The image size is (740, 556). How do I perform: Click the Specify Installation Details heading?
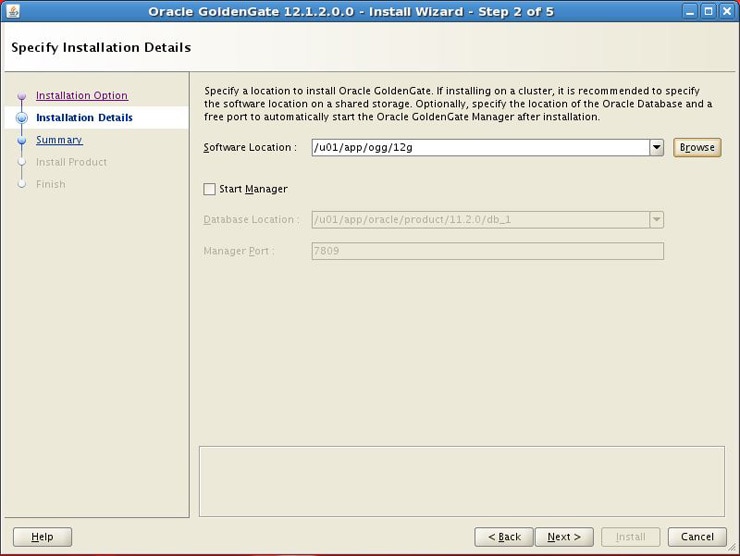pos(101,48)
